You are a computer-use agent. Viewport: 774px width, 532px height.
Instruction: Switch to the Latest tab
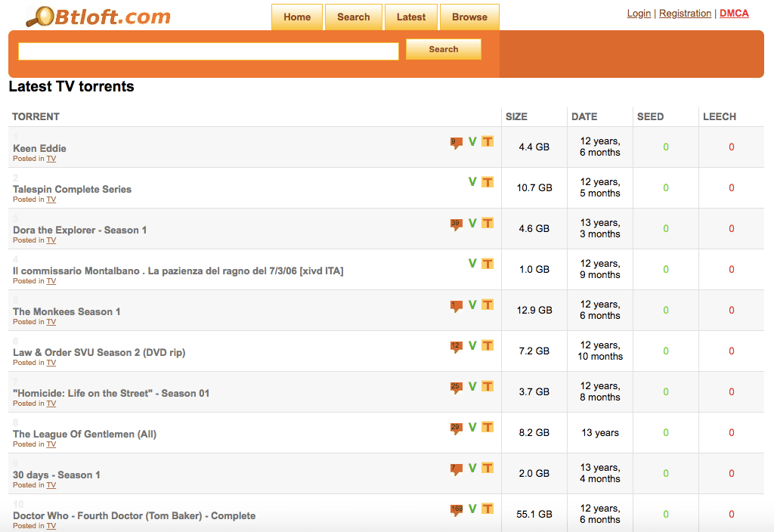(411, 17)
